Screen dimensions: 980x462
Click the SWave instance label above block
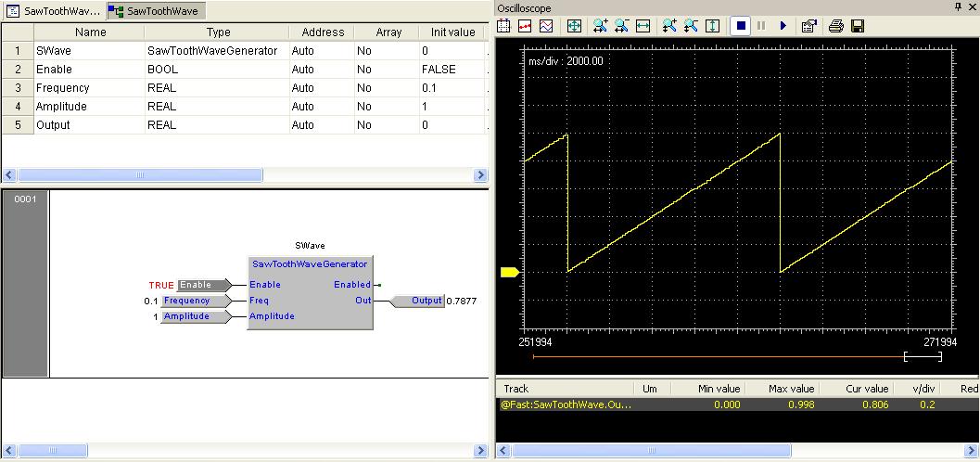pyautogui.click(x=310, y=246)
